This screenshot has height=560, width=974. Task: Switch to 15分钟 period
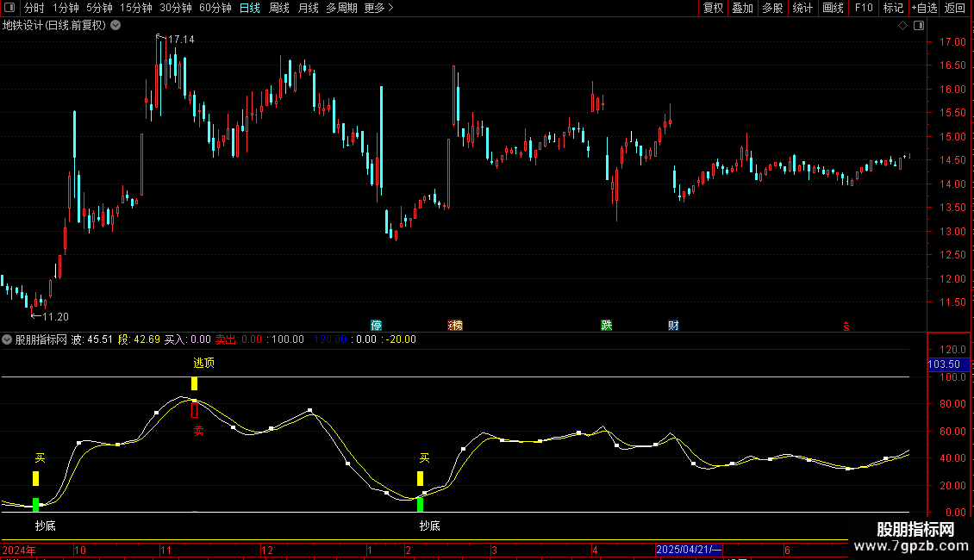(136, 8)
